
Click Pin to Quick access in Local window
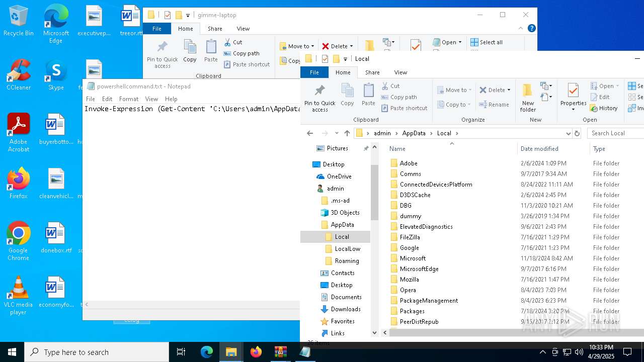pos(319,98)
